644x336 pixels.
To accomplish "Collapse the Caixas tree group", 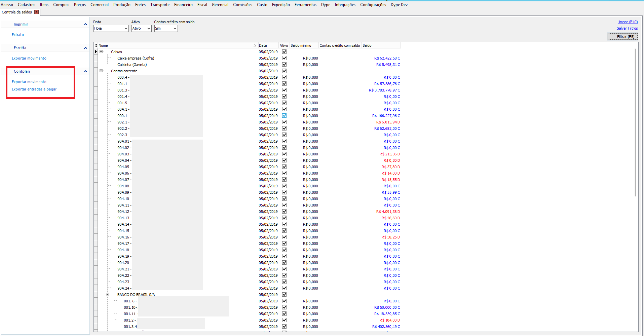I will point(101,52).
